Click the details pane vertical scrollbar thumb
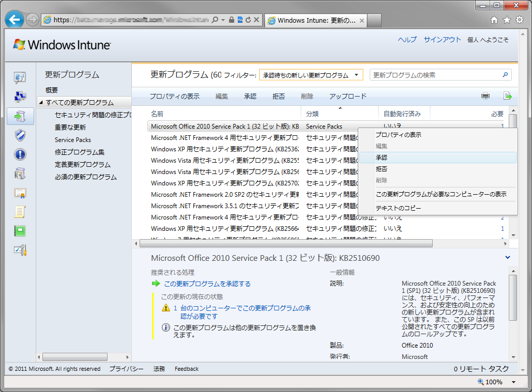 [513, 297]
